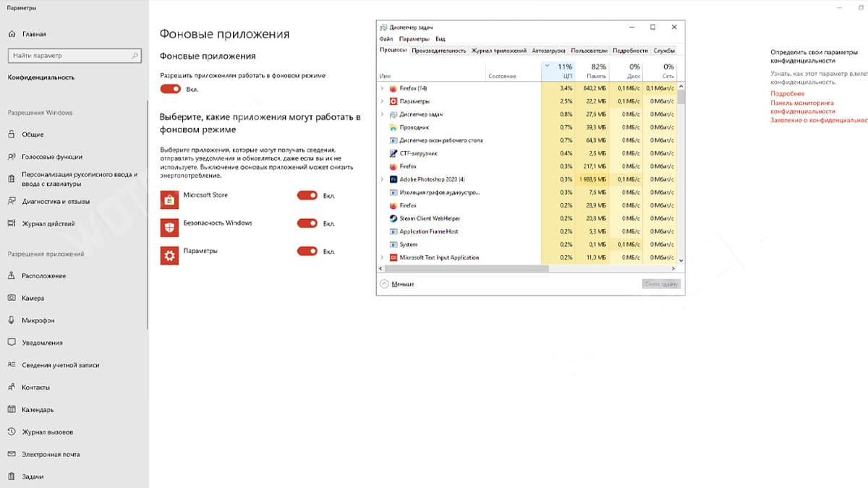Click the Найти параметр search field

click(x=74, y=56)
